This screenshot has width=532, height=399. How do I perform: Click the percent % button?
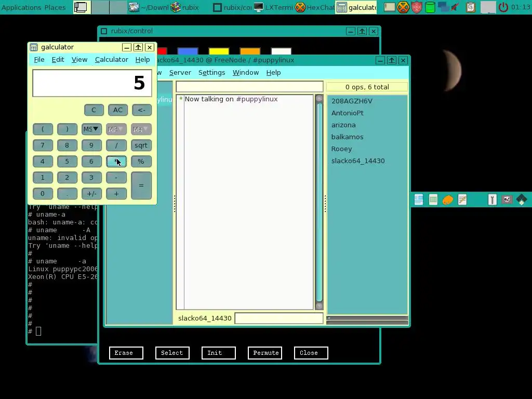[141, 162]
